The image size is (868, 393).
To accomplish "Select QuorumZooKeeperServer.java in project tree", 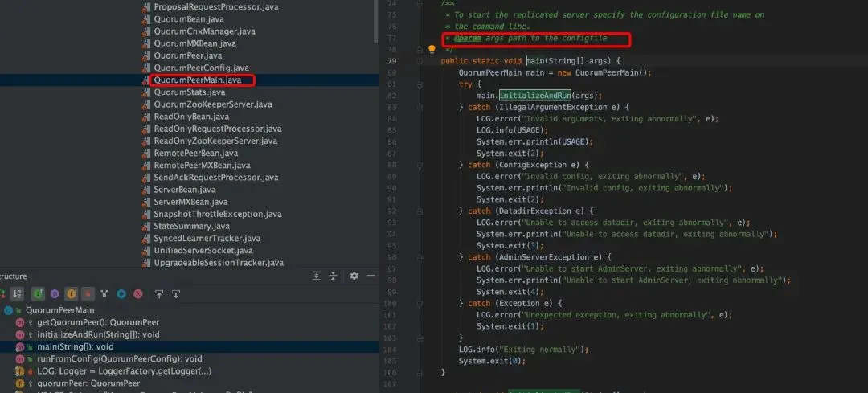I will coord(213,104).
